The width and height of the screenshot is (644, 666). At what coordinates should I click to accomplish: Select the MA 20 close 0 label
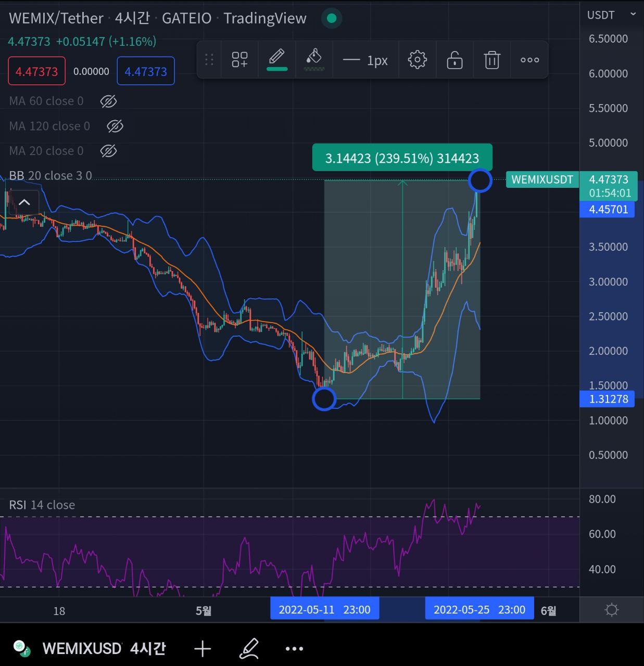tap(46, 151)
